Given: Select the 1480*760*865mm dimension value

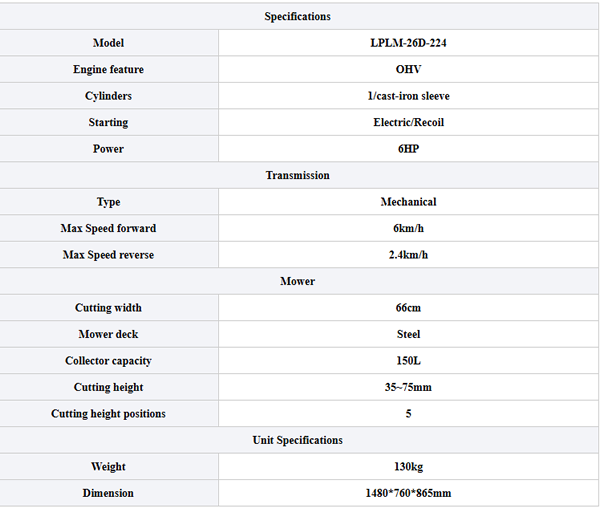Looking at the screenshot, I should [x=408, y=493].
